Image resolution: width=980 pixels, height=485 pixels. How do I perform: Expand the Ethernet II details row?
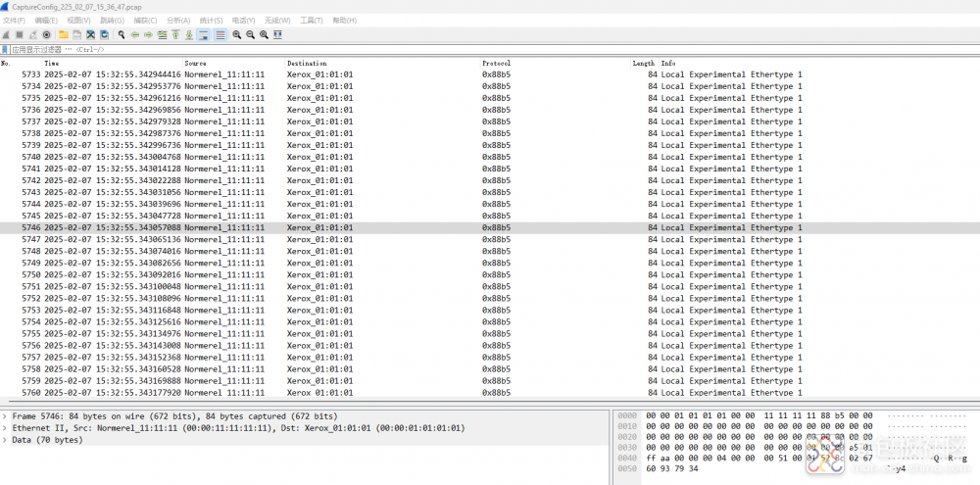(x=5, y=428)
